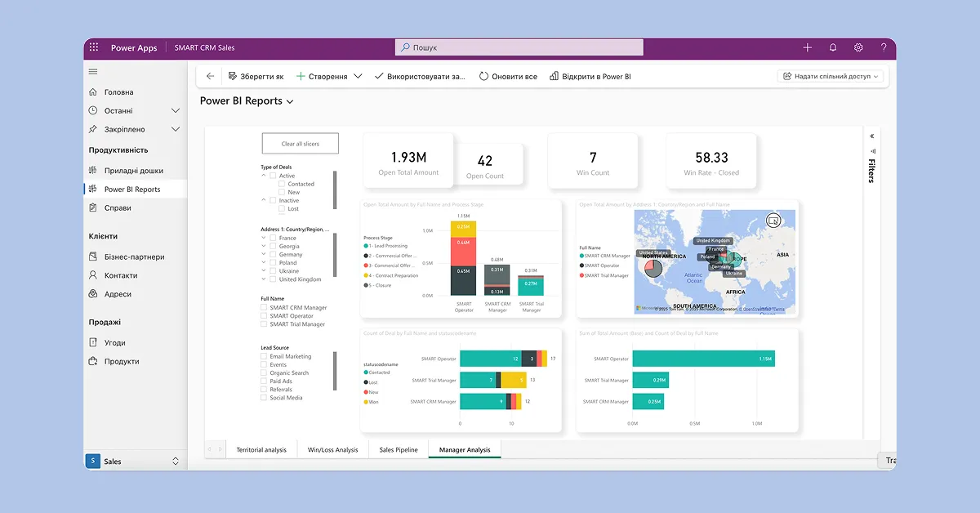Tick the SMART Operator checkbox
Image resolution: width=980 pixels, height=513 pixels.
(x=264, y=315)
